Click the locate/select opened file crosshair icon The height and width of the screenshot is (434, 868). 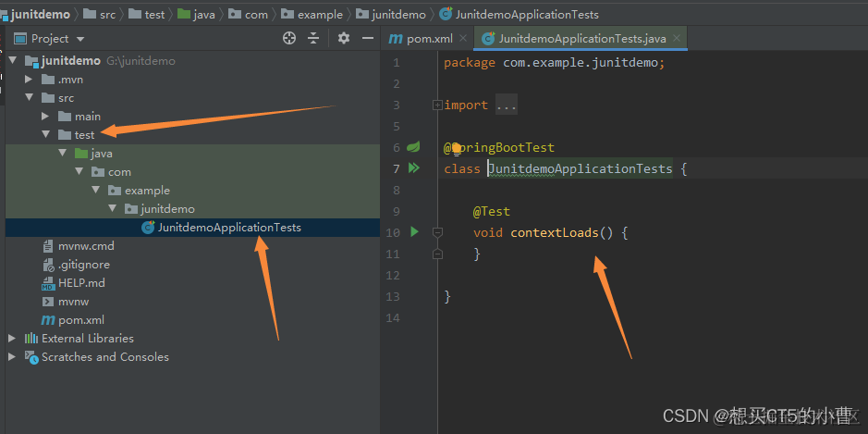(289, 38)
